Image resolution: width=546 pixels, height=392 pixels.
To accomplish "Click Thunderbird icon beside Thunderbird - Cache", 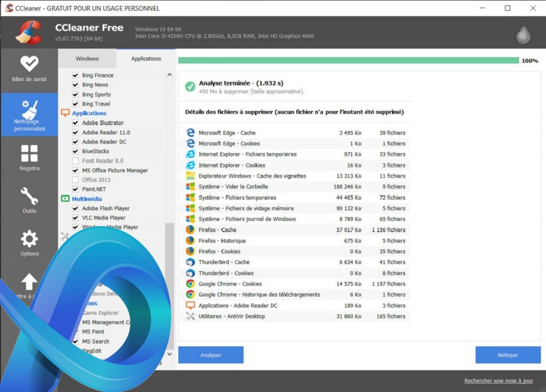I will [190, 262].
